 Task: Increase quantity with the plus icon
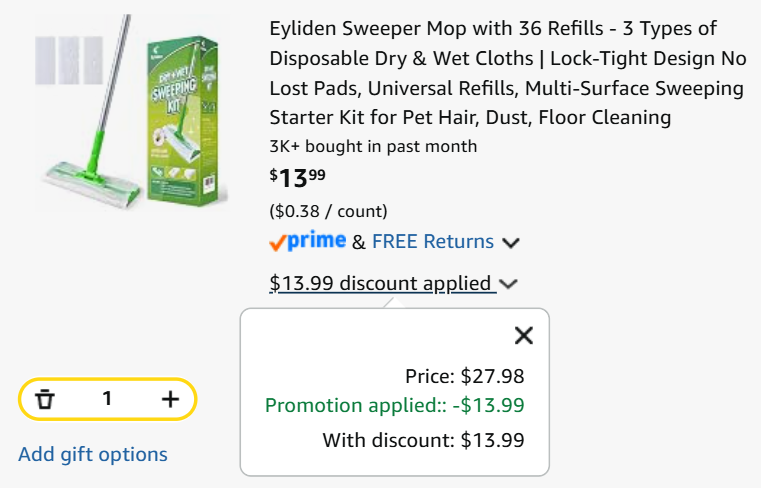pyautogui.click(x=170, y=399)
